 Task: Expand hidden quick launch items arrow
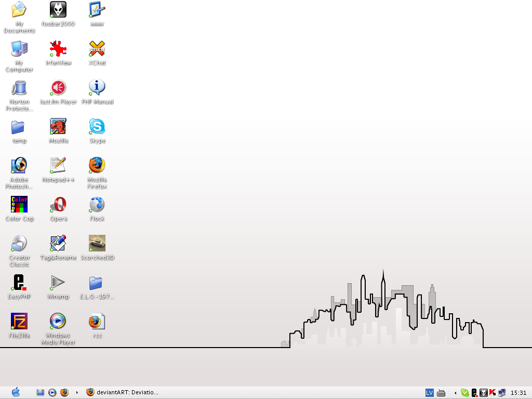[77, 393]
